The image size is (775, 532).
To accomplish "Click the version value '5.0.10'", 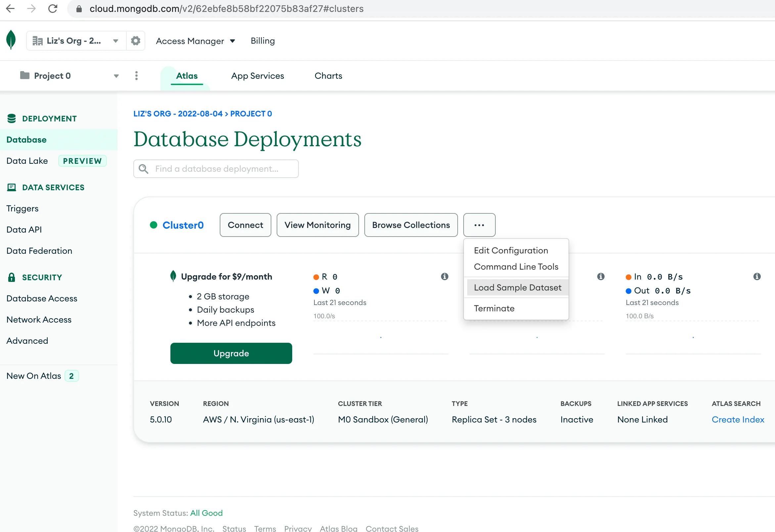I will [161, 419].
